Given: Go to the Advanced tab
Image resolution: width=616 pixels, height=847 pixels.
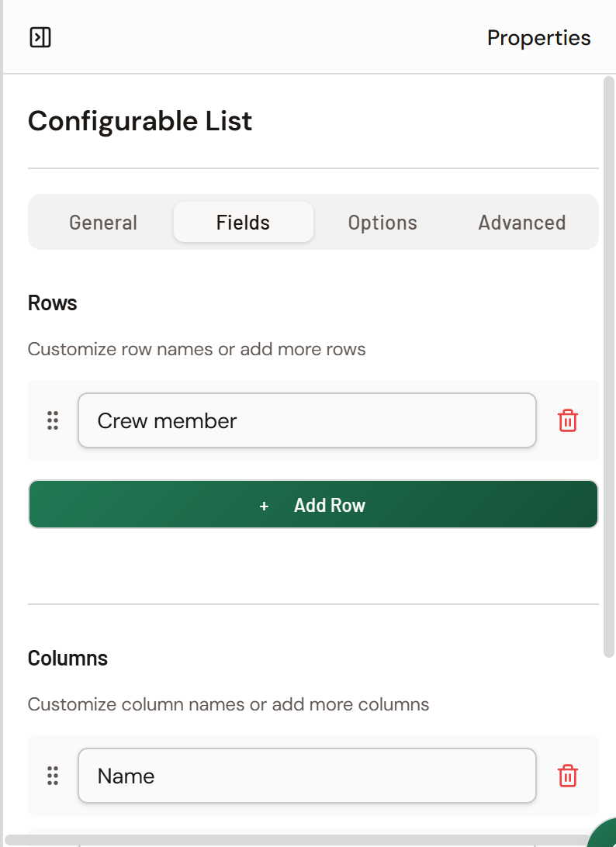Looking at the screenshot, I should (x=522, y=223).
